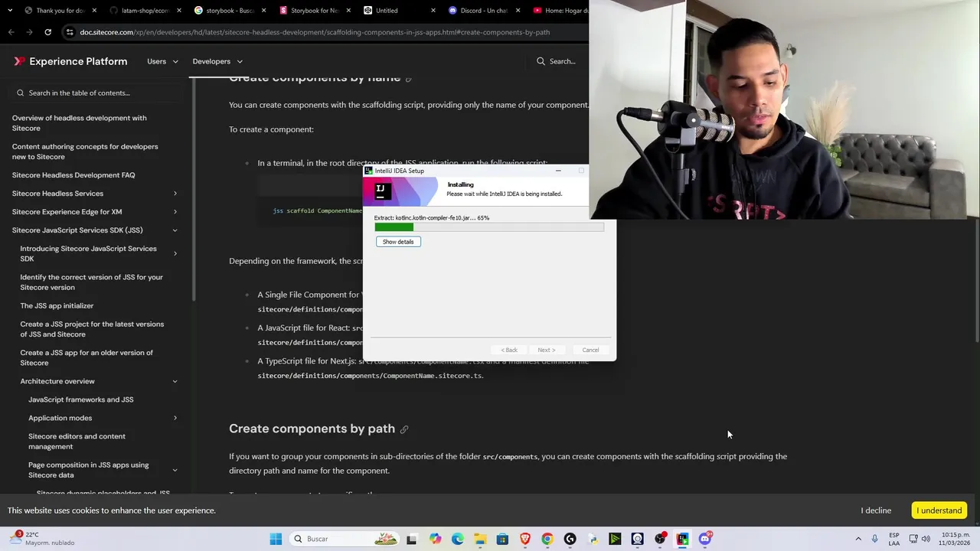Show hidden system tray icons
The height and width of the screenshot is (551, 980).
coord(858,539)
